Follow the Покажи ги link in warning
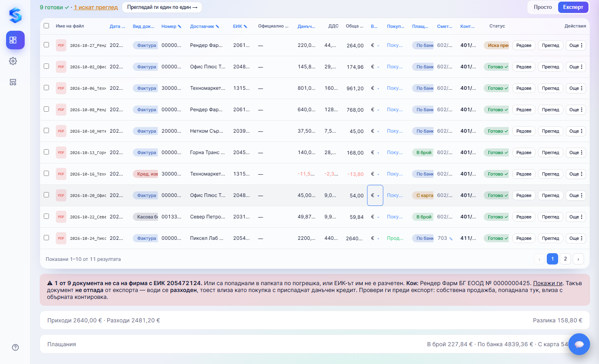The height and width of the screenshot is (364, 599). click(x=548, y=283)
